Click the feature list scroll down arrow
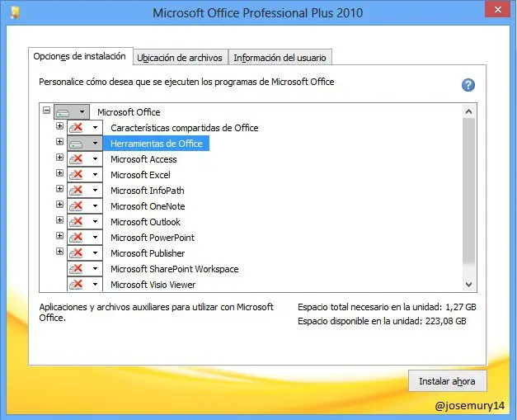Viewport: 517px width, 420px height. coord(468,285)
